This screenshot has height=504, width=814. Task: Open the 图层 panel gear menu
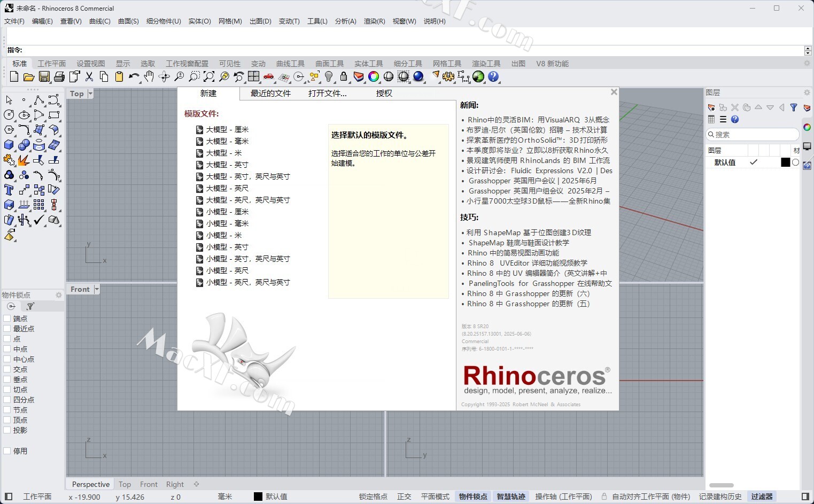(807, 92)
